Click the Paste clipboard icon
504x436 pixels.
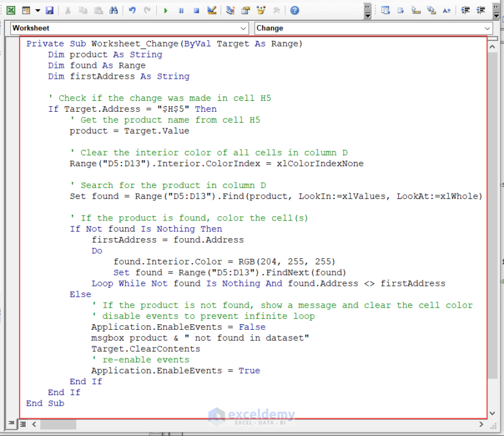[x=98, y=10]
